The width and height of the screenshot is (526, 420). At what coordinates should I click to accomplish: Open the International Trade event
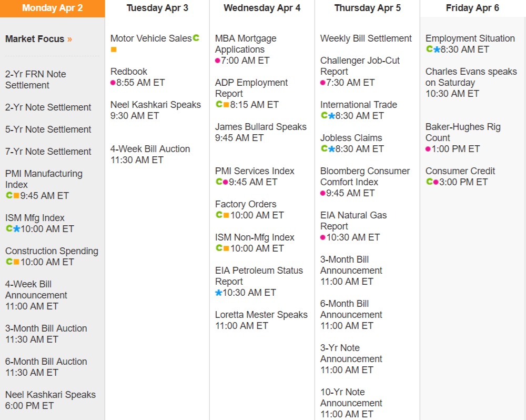(x=358, y=105)
